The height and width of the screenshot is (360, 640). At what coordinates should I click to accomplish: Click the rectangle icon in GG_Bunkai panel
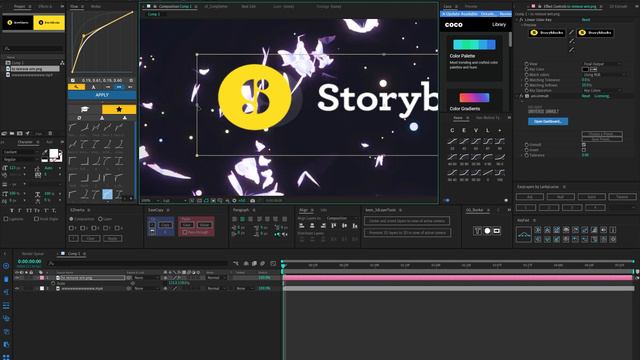coord(497,231)
